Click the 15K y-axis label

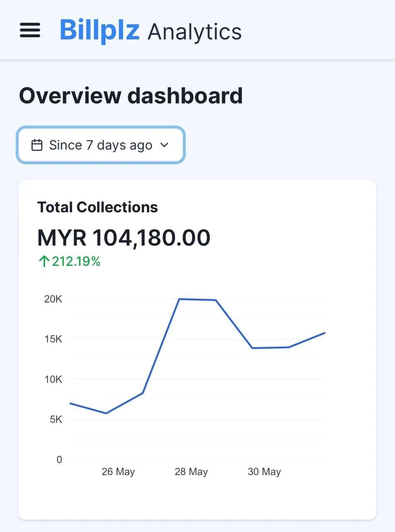(x=53, y=339)
